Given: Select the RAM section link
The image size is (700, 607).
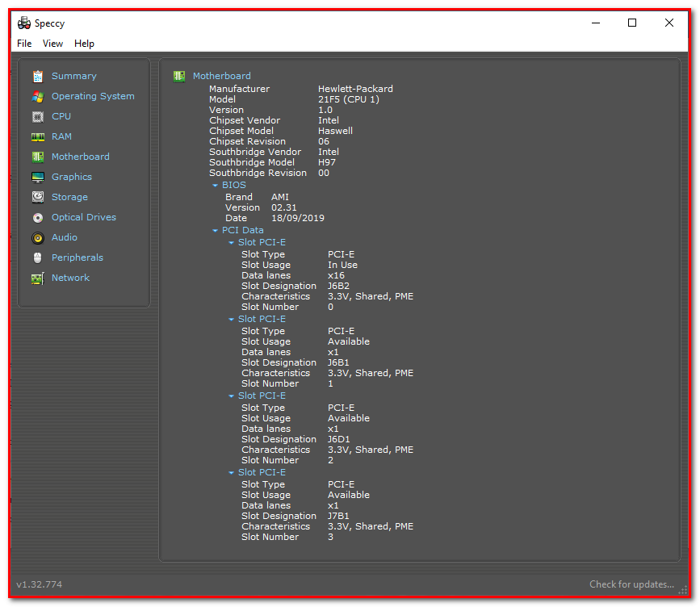Looking at the screenshot, I should coord(61,136).
